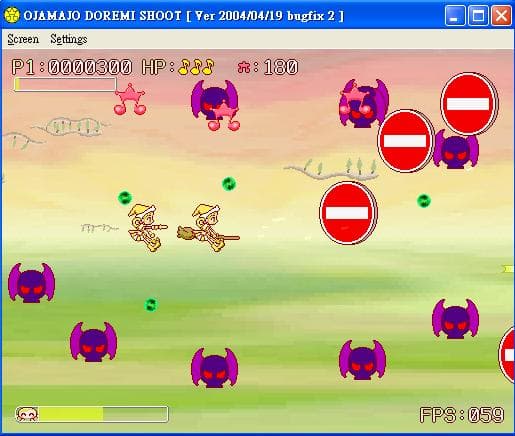515x436 pixels.
Task: Click the green orb above the broom witch
Action: tap(229, 184)
